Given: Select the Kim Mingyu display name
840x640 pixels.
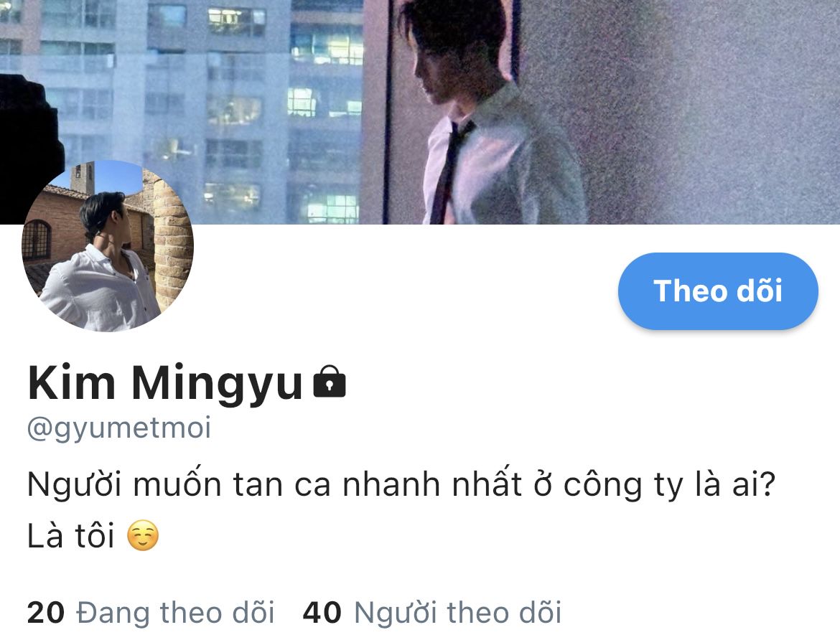Looking at the screenshot, I should tap(165, 383).
